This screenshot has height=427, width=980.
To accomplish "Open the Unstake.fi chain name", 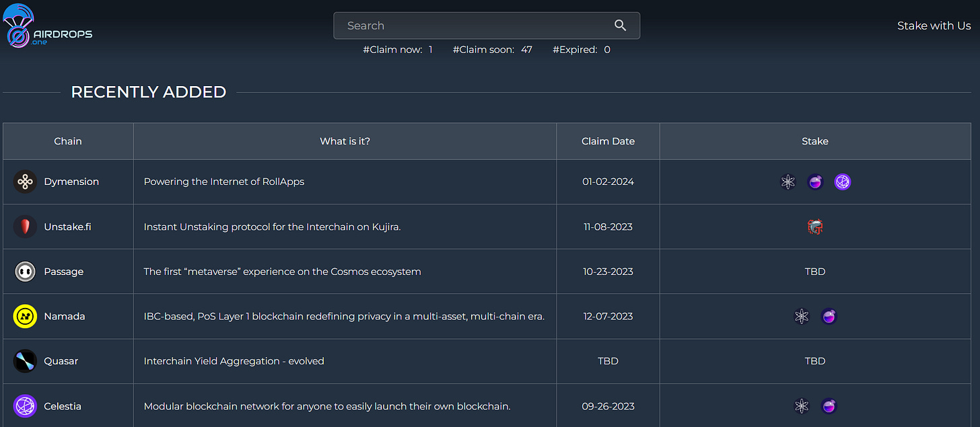I will tap(67, 227).
